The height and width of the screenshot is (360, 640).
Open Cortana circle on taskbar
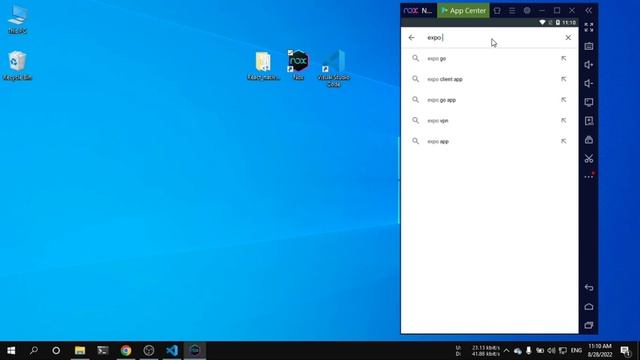pyautogui.click(x=56, y=350)
